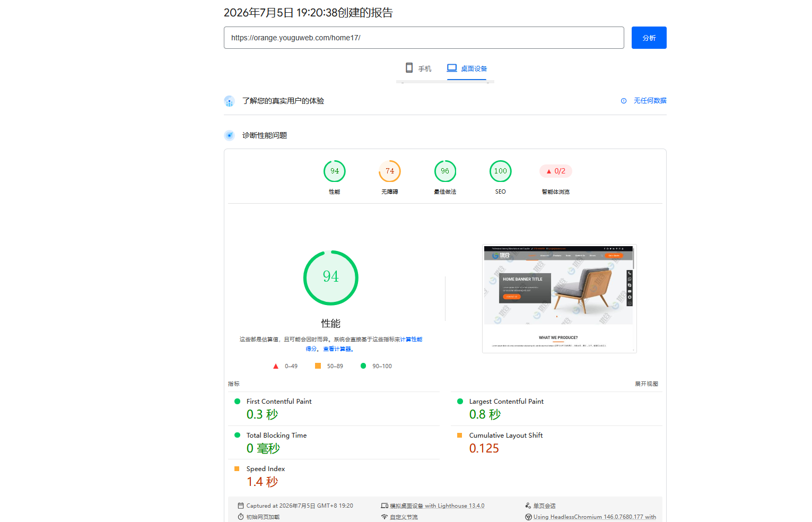Image resolution: width=812 pixels, height=522 pixels.
Task: Click the 0.125 CLS value
Action: (x=484, y=448)
